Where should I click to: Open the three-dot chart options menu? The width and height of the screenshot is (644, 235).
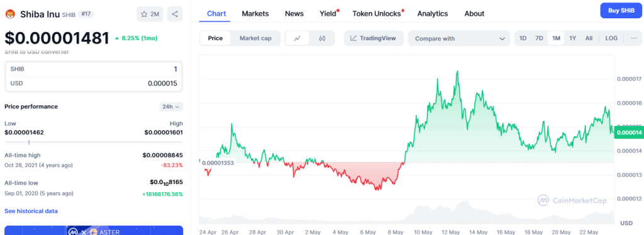pos(634,38)
